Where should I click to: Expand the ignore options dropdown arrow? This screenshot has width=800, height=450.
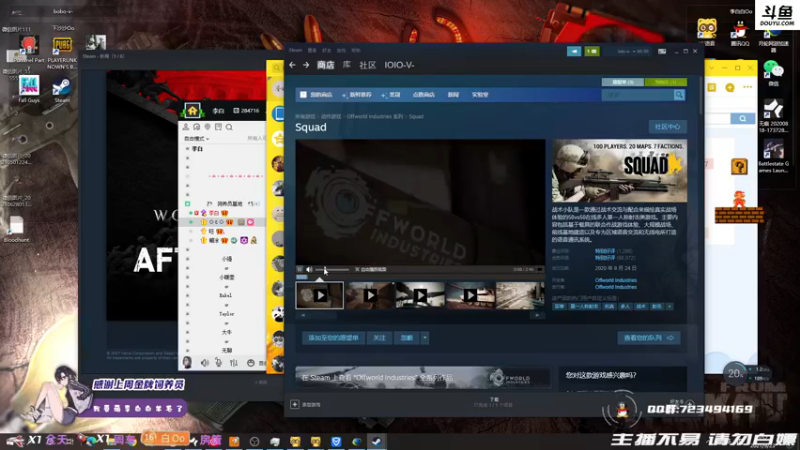(424, 338)
